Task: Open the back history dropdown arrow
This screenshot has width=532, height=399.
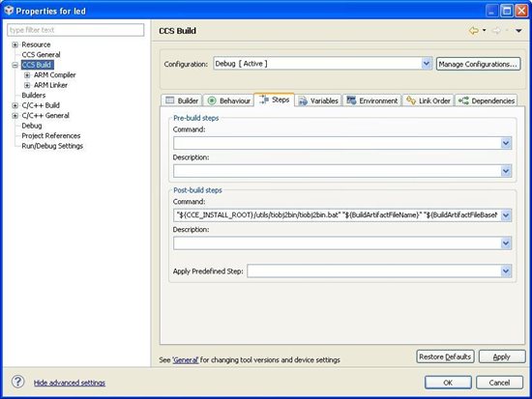Action: coord(485,31)
